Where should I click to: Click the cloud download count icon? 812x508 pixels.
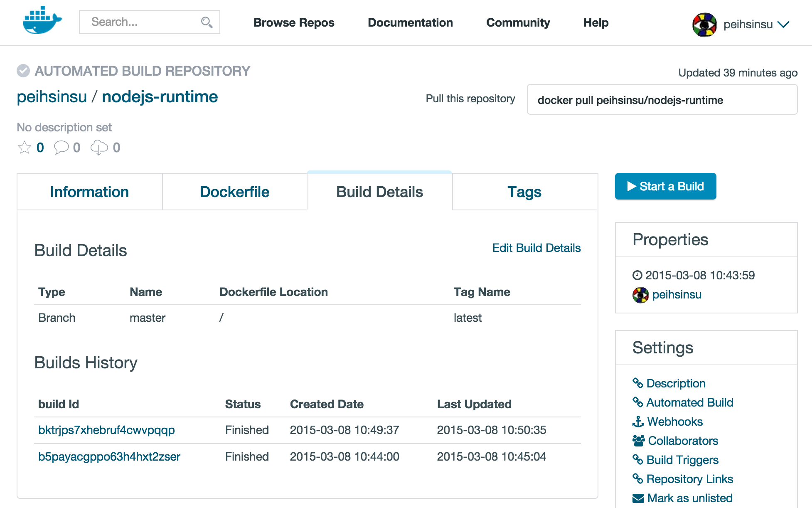[x=99, y=148]
